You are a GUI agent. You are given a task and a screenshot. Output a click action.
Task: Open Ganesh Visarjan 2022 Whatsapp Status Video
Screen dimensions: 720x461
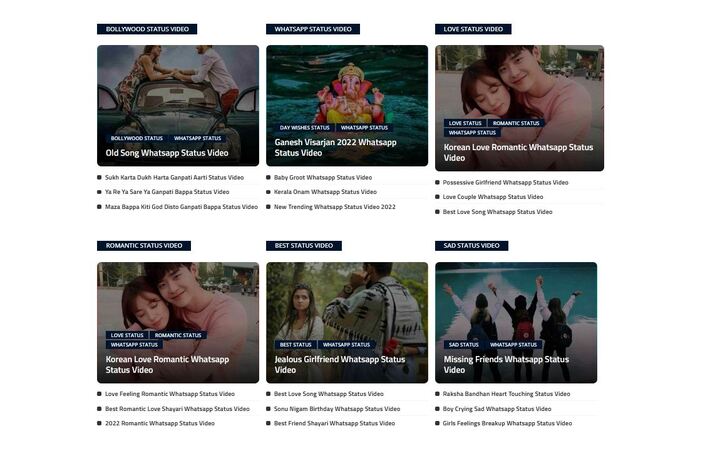point(335,147)
